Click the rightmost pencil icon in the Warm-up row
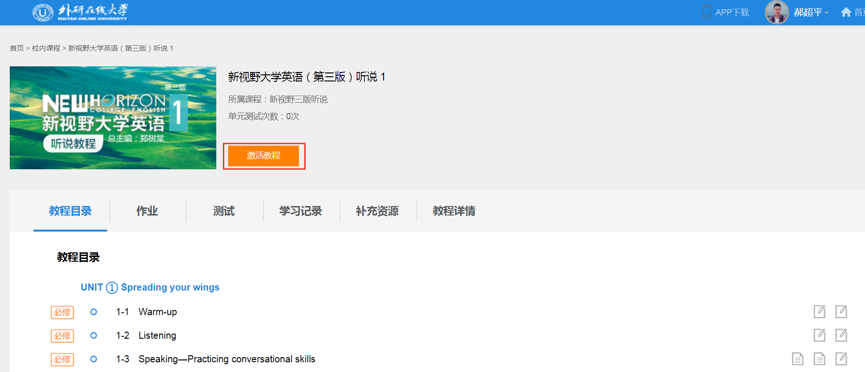The width and height of the screenshot is (865, 372). (841, 312)
